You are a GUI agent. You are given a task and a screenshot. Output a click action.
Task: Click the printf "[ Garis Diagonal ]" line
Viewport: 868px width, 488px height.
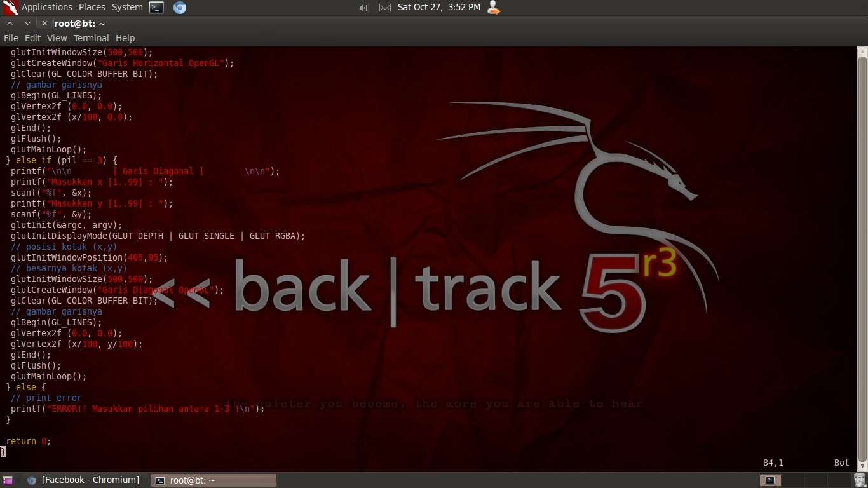coord(146,172)
